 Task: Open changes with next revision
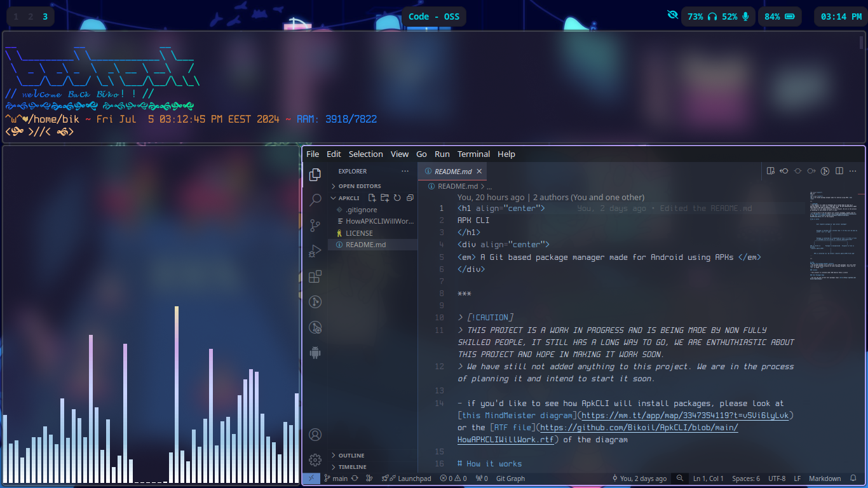coord(811,171)
